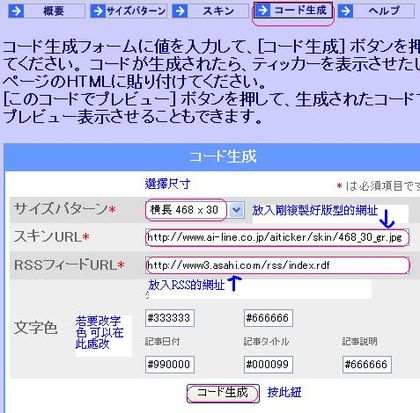This screenshot has width=420, height=413.
Task: Edit the top #666666 color field
Action: tap(268, 318)
